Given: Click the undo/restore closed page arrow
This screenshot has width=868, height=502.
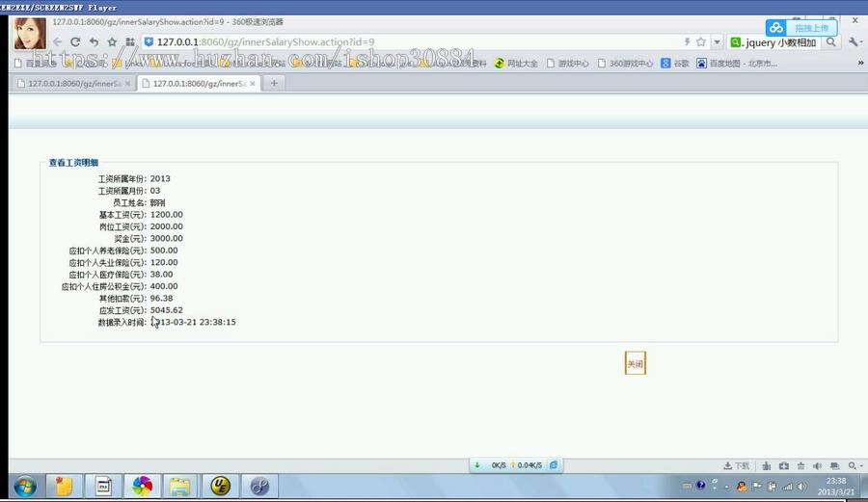Looking at the screenshot, I should point(94,42).
